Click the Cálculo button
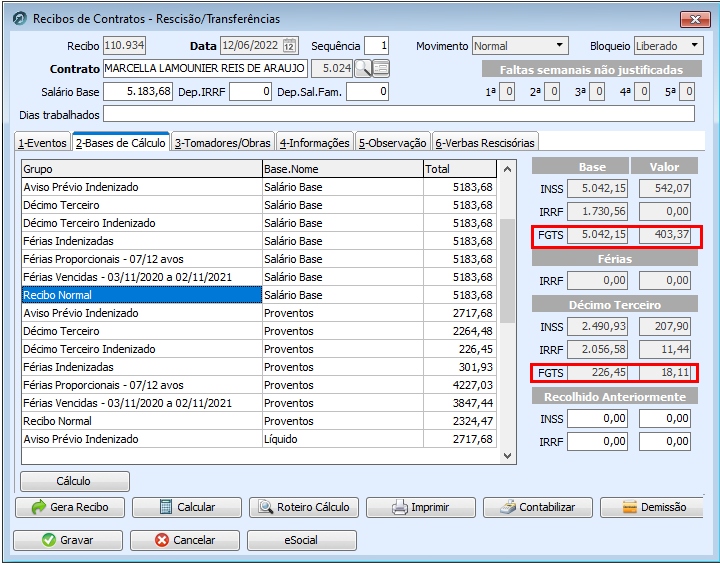Image resolution: width=720 pixels, height=563 pixels. [x=75, y=481]
